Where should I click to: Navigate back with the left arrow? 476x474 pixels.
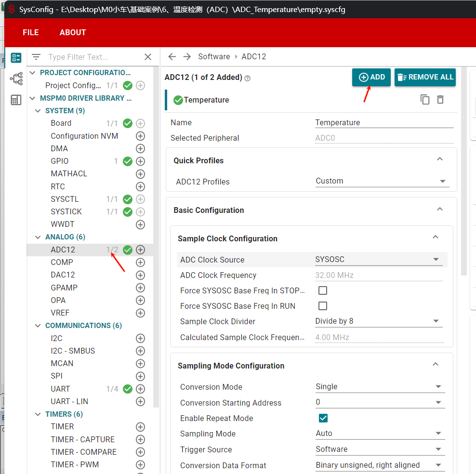172,56
